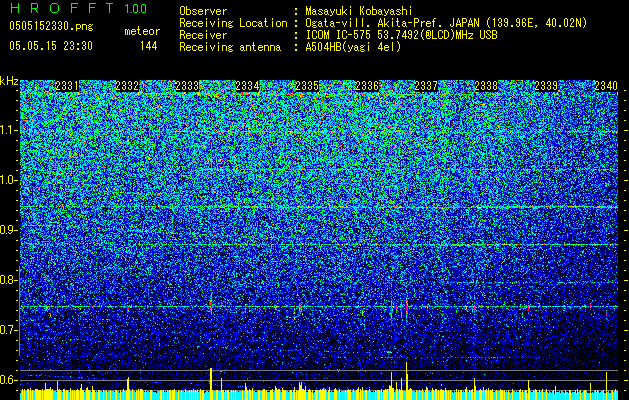Click the 2336 time marker

click(x=367, y=86)
